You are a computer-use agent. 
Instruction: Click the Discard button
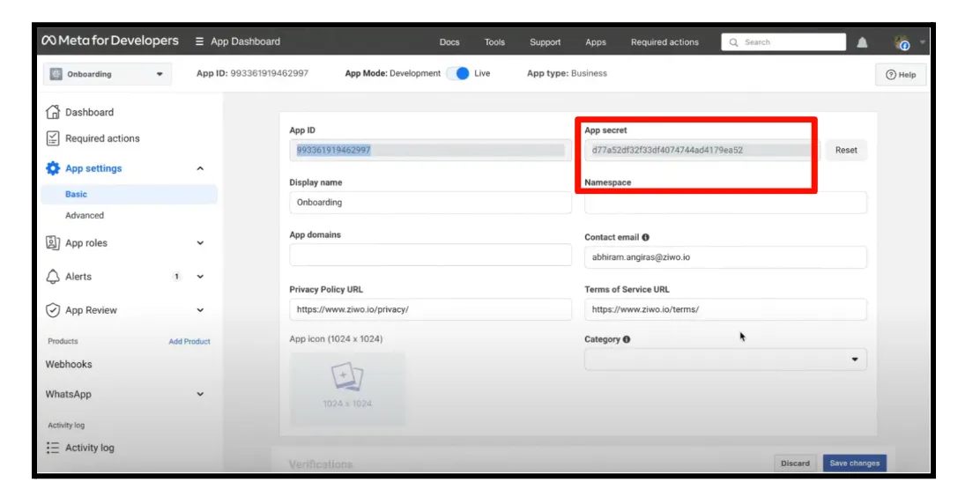(x=795, y=464)
